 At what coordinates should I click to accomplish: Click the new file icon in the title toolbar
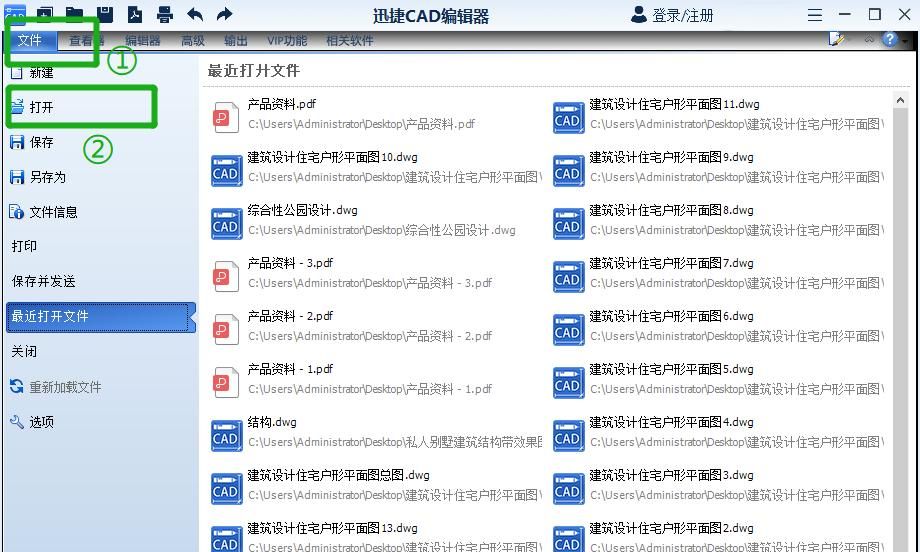point(45,13)
